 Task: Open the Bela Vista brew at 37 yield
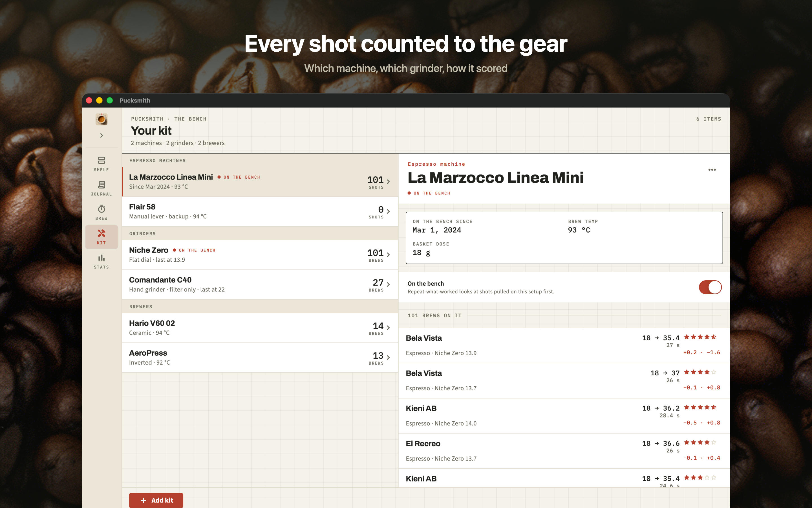(x=564, y=381)
